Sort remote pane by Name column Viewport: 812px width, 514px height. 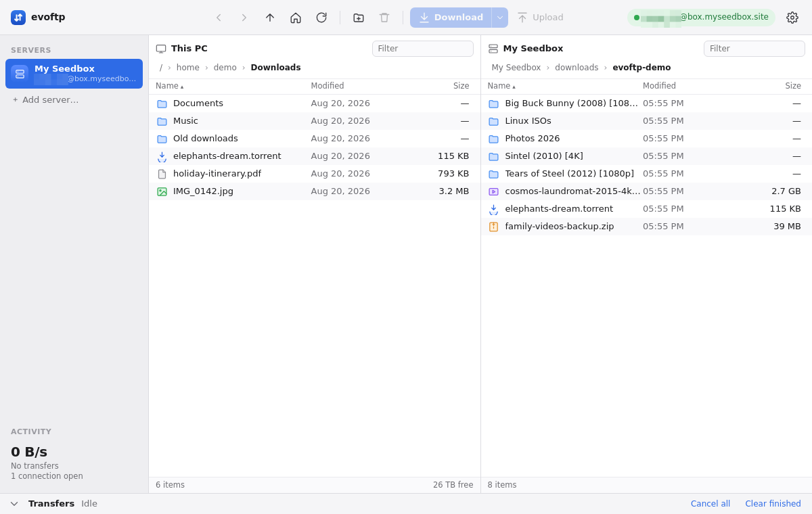coord(501,86)
